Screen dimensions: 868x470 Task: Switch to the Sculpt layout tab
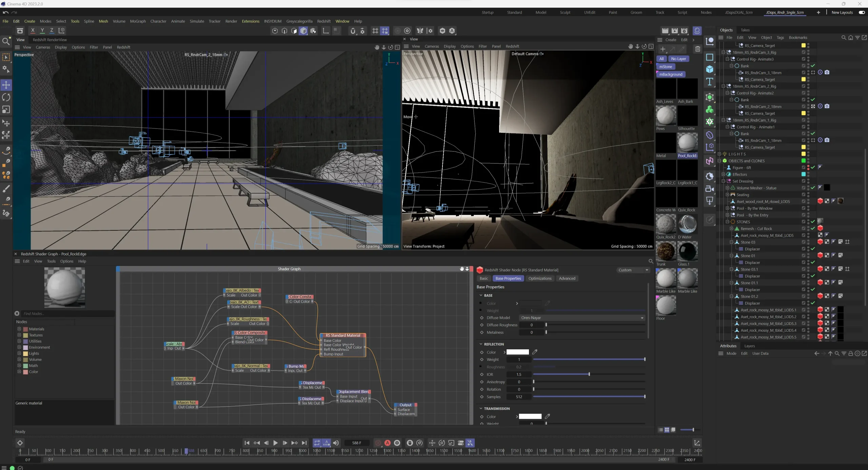(565, 13)
